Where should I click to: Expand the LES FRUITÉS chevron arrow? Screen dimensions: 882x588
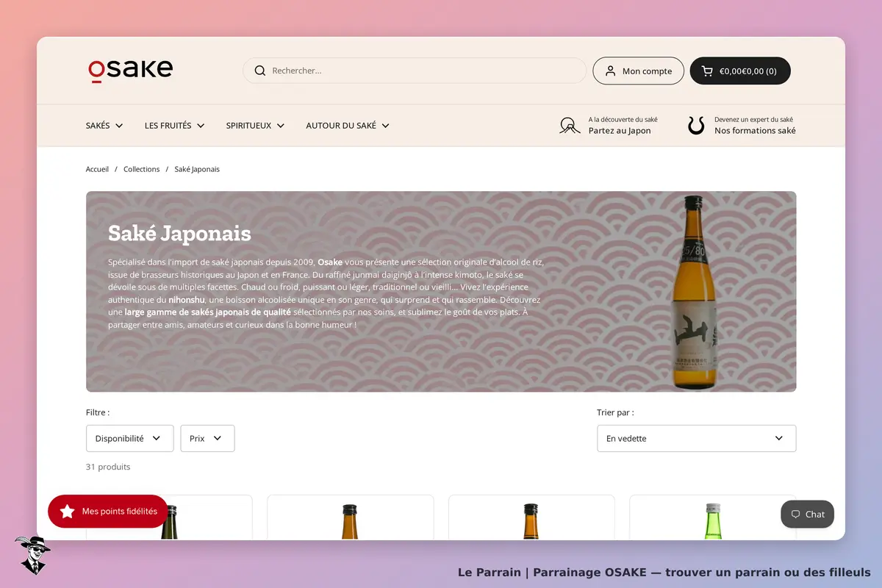pyautogui.click(x=201, y=126)
